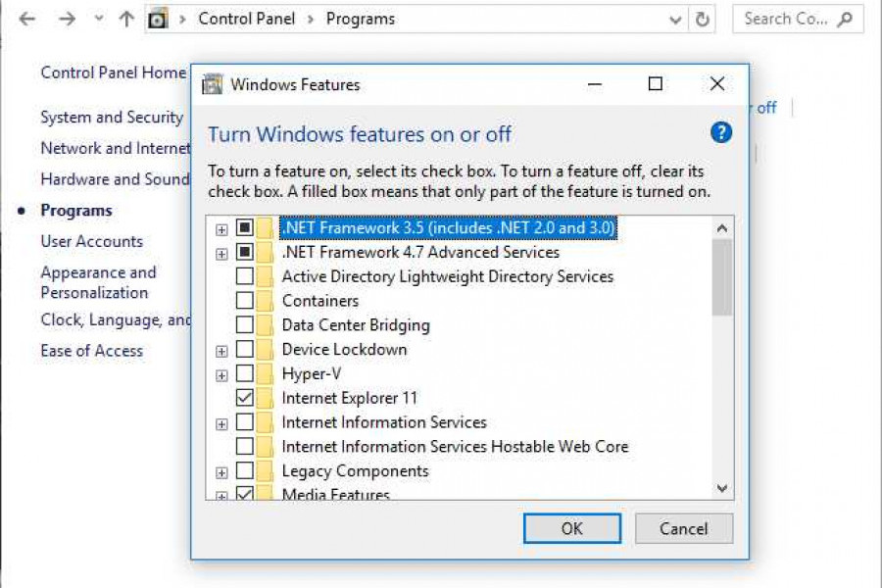Open the System and Security link

111,117
